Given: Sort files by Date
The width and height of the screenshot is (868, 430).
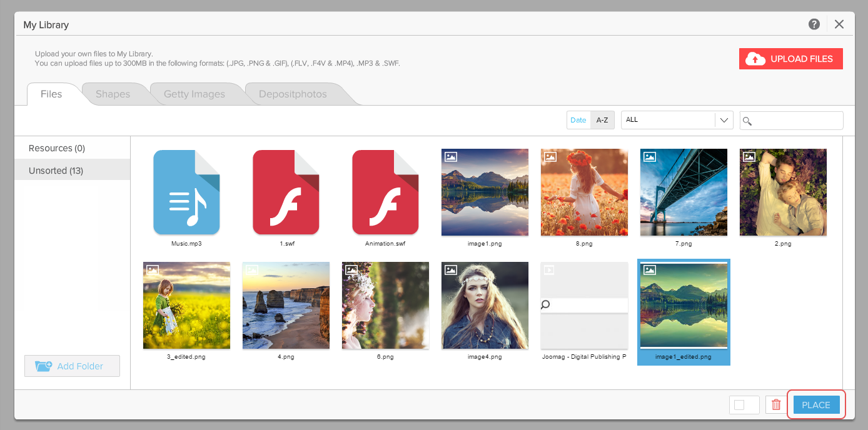Looking at the screenshot, I should [x=578, y=120].
